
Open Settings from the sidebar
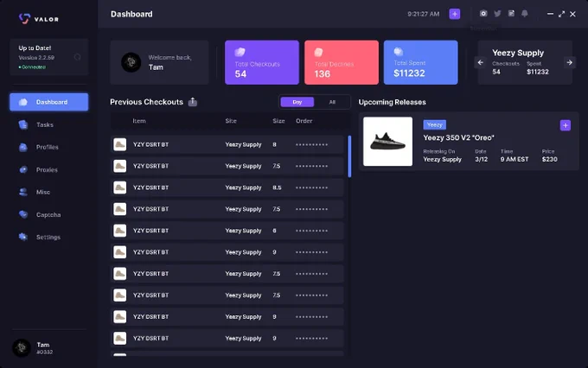pyautogui.click(x=48, y=238)
